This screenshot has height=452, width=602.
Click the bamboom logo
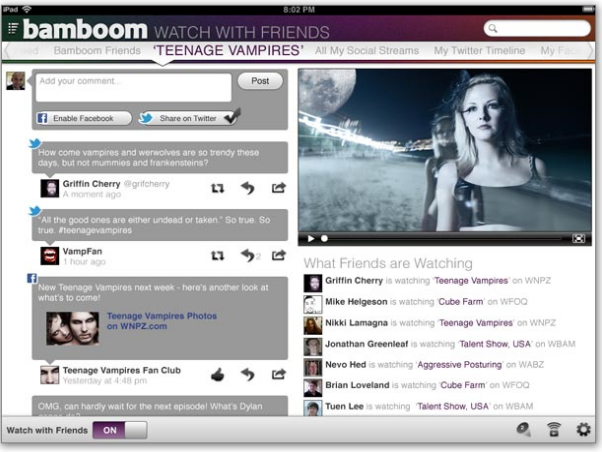85,29
